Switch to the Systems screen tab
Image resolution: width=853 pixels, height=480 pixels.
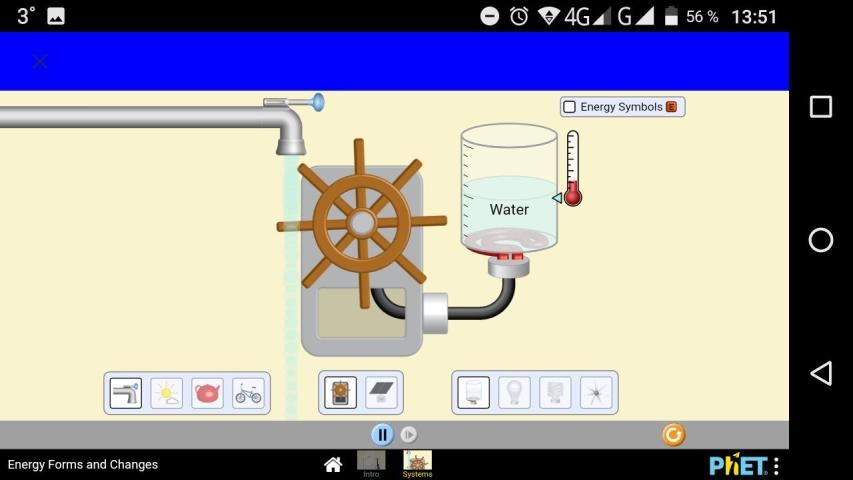(x=417, y=463)
